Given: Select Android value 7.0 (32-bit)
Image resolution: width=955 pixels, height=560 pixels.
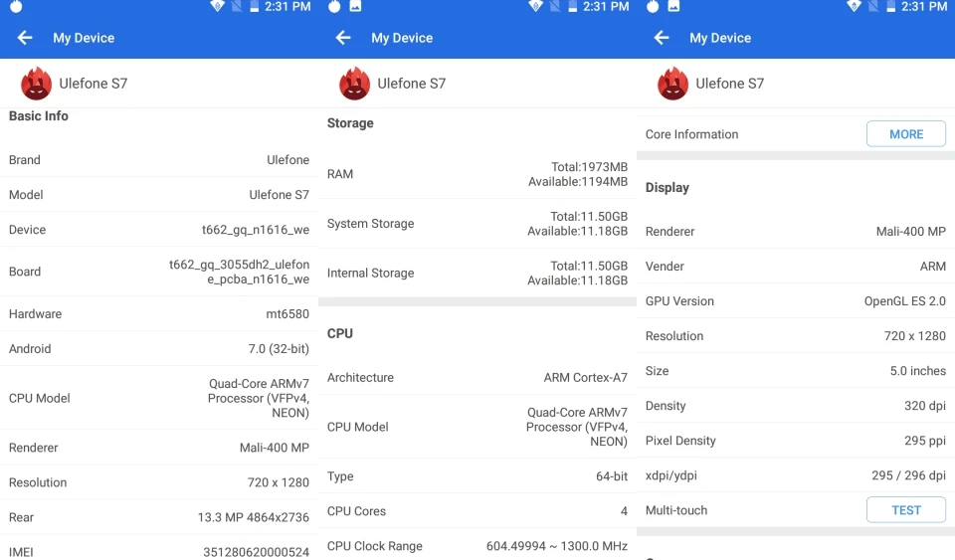Looking at the screenshot, I should (279, 349).
